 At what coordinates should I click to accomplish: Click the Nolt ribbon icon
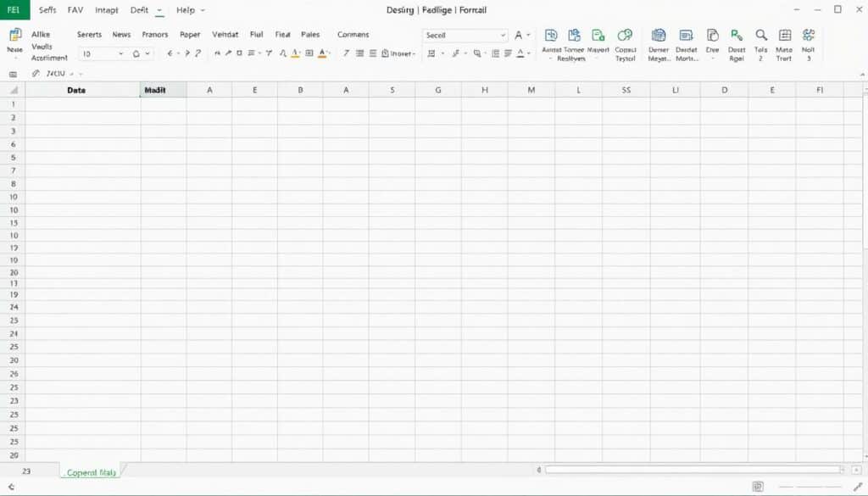(x=808, y=36)
